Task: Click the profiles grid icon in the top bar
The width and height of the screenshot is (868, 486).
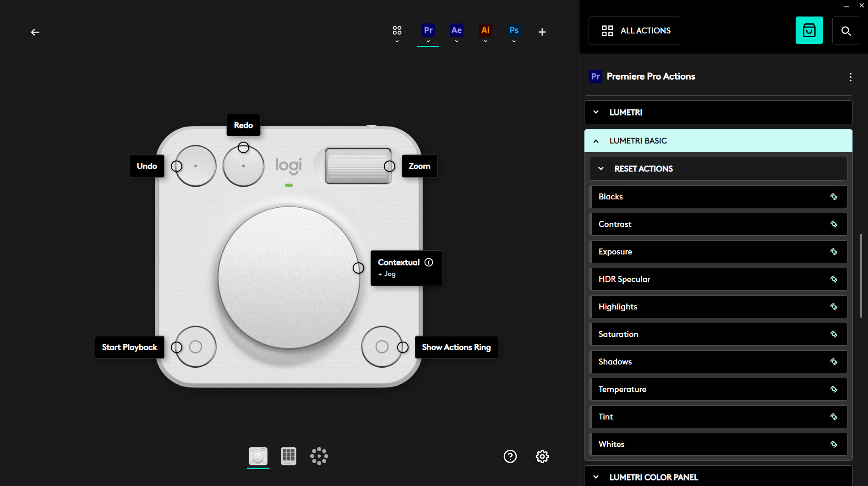Action: (x=397, y=30)
